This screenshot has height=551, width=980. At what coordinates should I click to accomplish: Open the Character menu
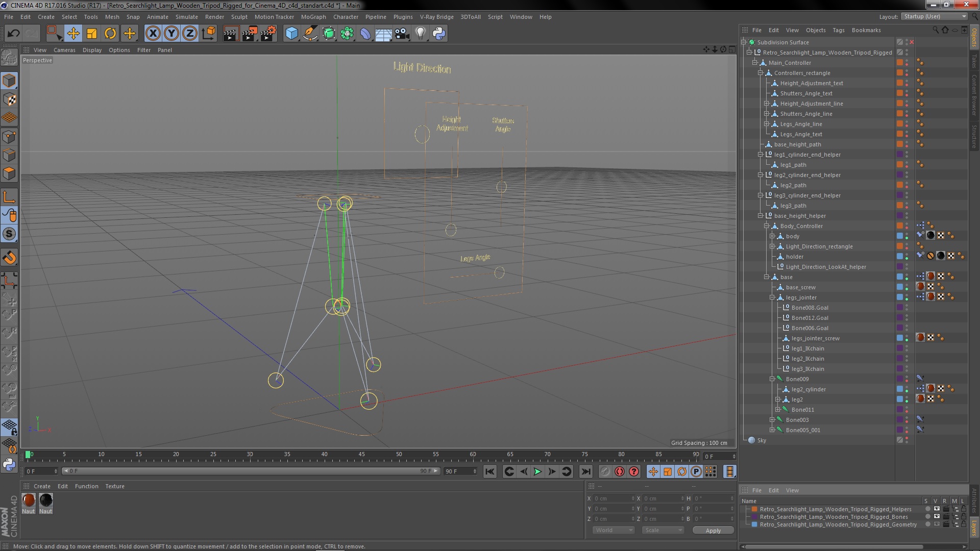(x=346, y=17)
